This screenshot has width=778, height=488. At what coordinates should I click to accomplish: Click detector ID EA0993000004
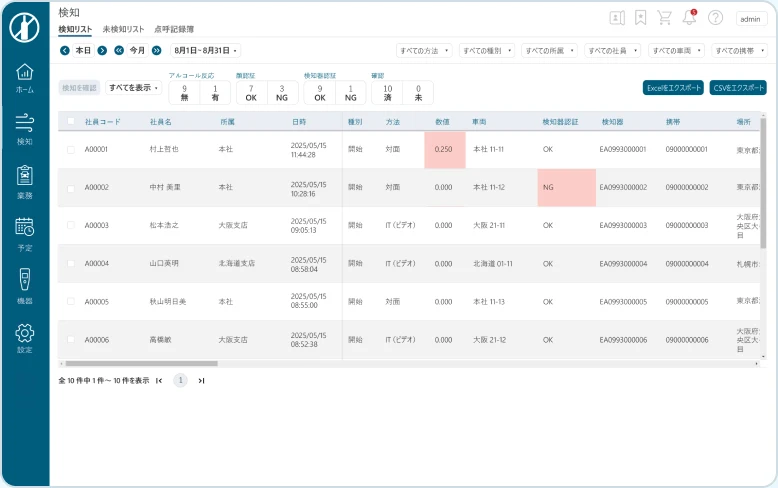point(623,264)
